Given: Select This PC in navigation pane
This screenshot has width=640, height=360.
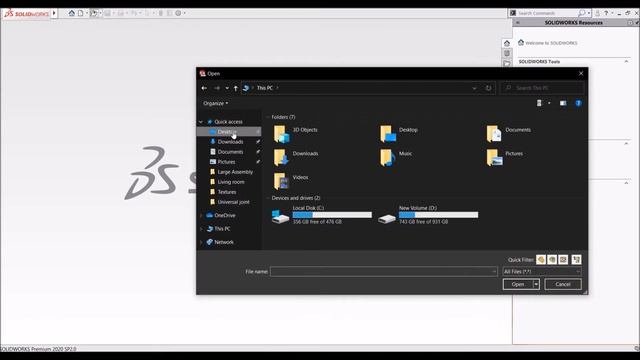Looking at the screenshot, I should point(222,229).
